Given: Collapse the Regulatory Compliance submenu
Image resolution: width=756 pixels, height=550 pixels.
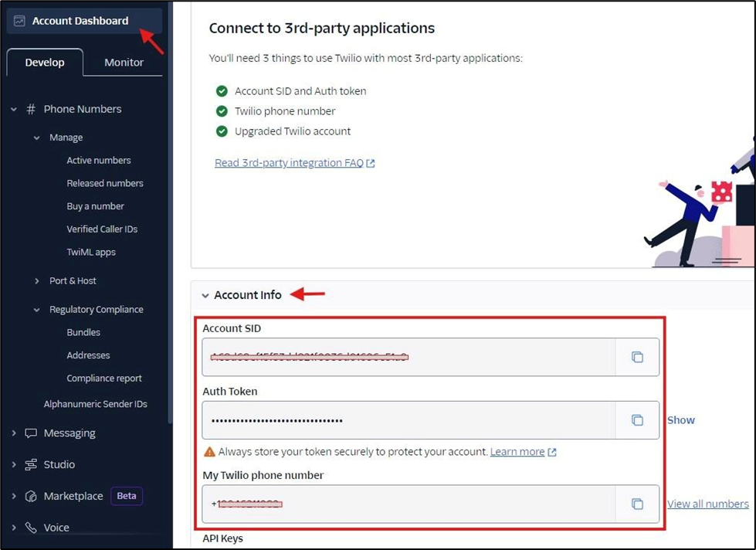Looking at the screenshot, I should [37, 310].
